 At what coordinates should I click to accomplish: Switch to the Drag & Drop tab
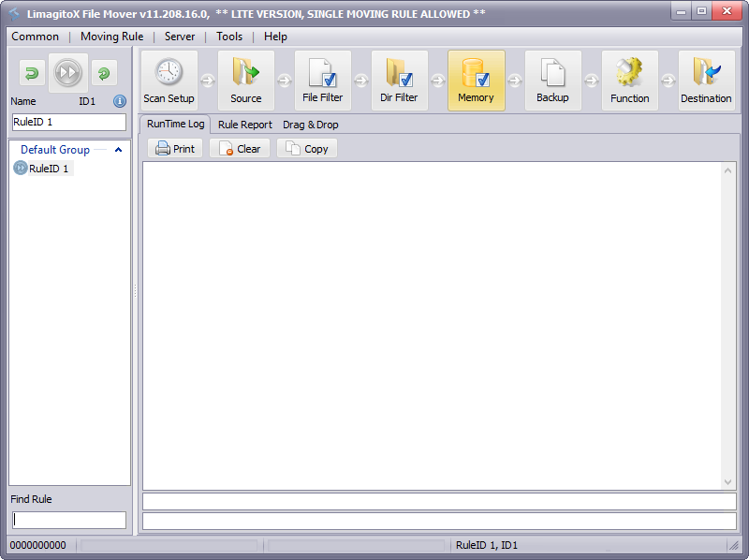pos(311,125)
